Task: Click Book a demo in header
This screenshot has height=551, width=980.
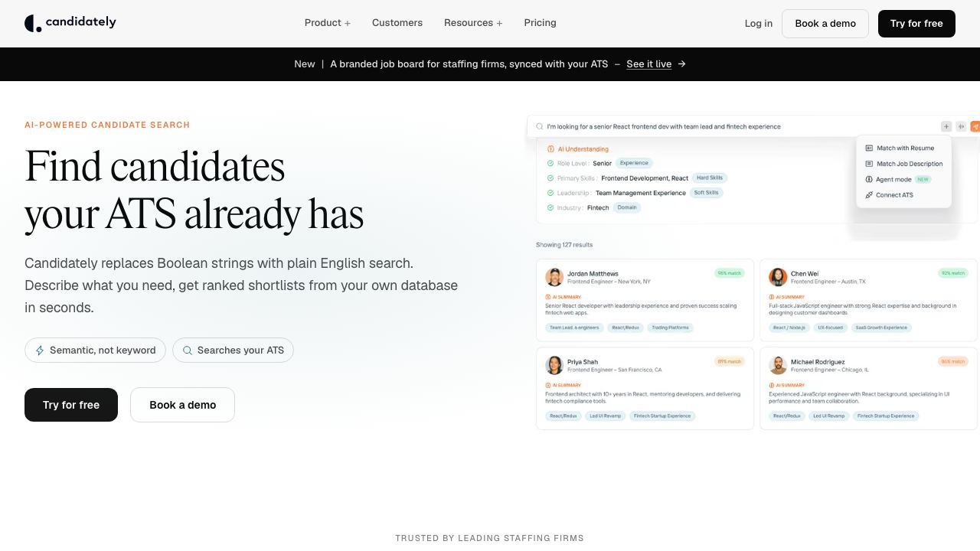Action: click(x=825, y=24)
